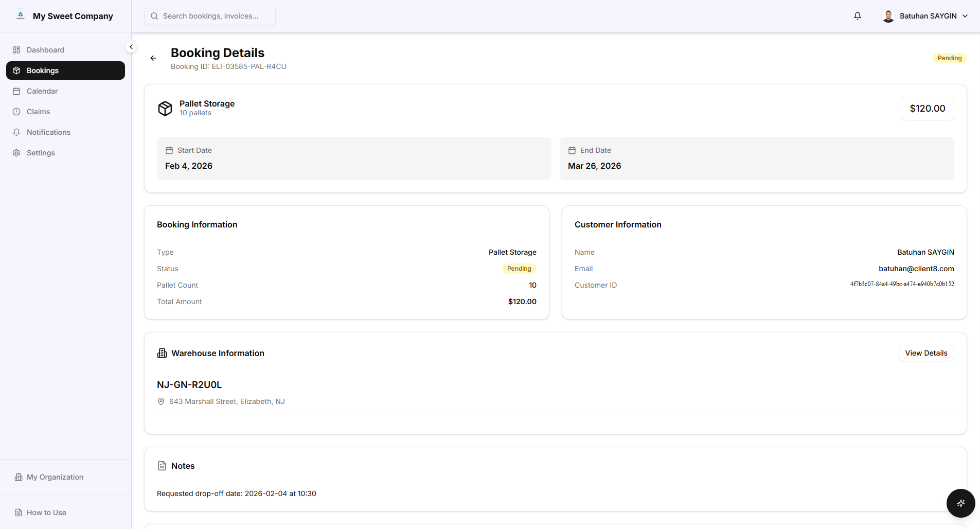The height and width of the screenshot is (529, 980).
Task: Click the 10 pallets subtitle
Action: click(x=195, y=113)
